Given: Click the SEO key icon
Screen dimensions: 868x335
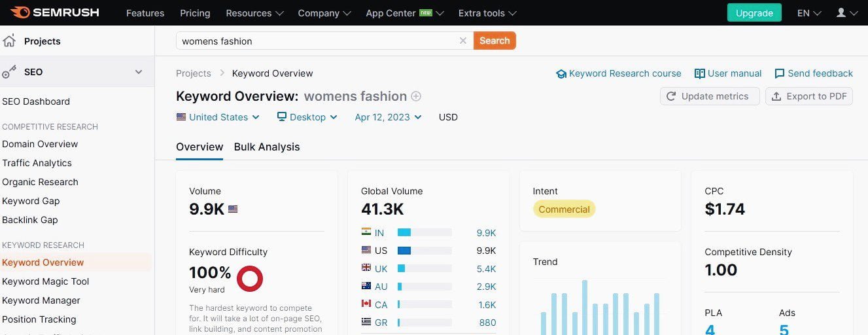Looking at the screenshot, I should coord(9,72).
